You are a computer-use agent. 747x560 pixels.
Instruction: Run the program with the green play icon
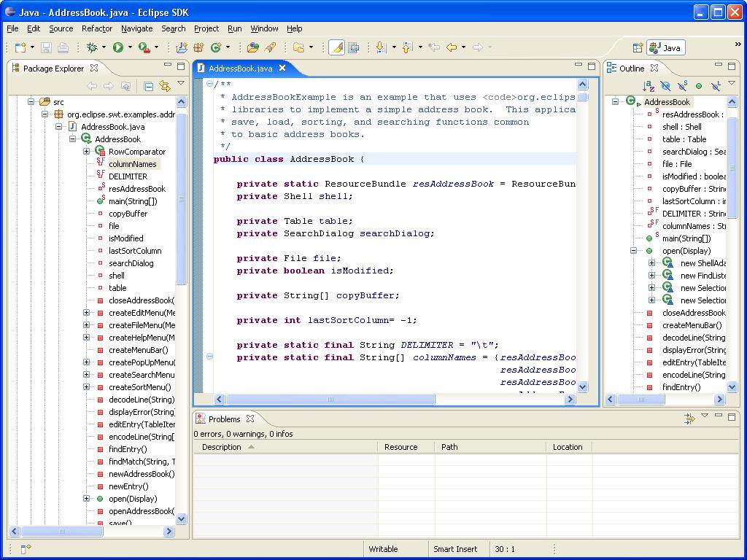[x=117, y=47]
